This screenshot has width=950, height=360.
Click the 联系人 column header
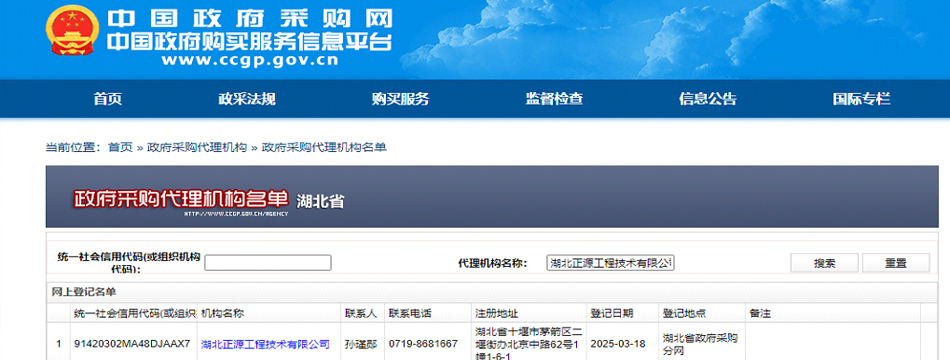(x=363, y=313)
